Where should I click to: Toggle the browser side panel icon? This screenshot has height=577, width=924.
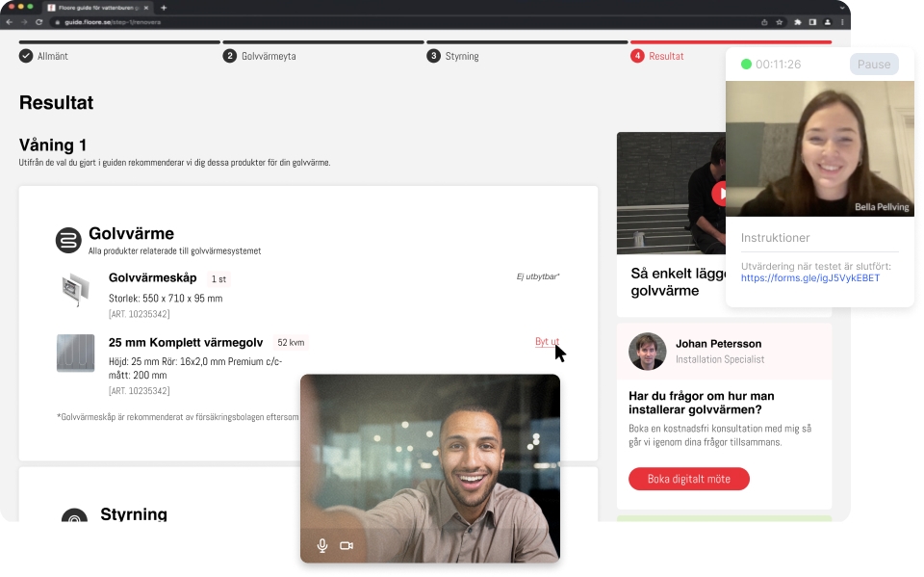[812, 22]
